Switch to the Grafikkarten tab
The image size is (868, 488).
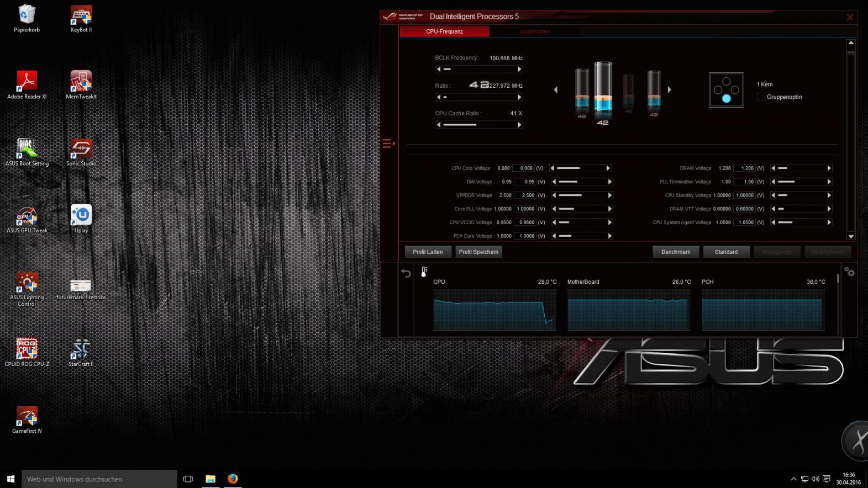point(535,31)
